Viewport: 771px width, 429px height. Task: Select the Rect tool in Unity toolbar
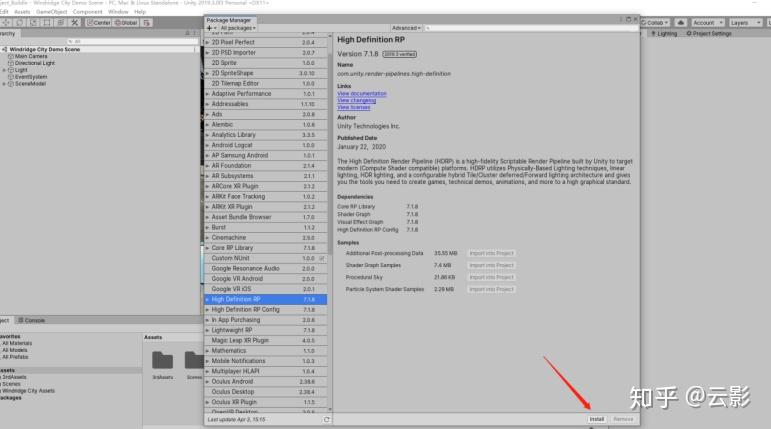click(x=47, y=23)
